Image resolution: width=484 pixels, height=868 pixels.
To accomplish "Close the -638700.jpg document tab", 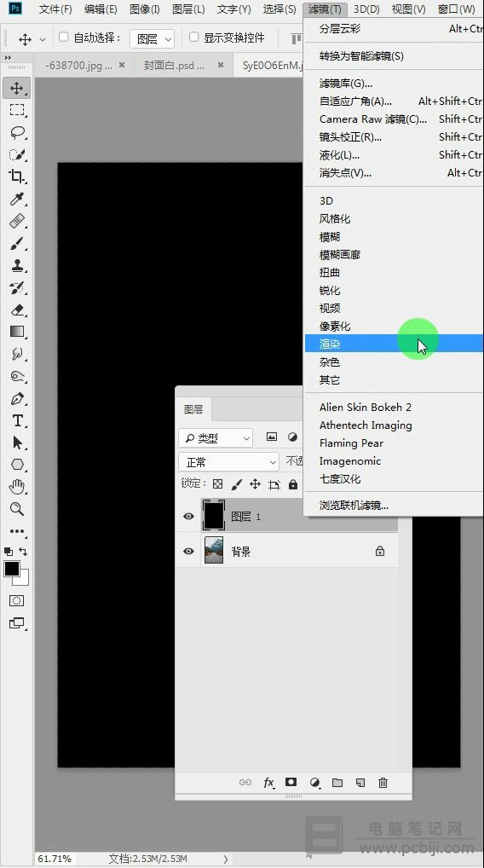I will point(122,65).
